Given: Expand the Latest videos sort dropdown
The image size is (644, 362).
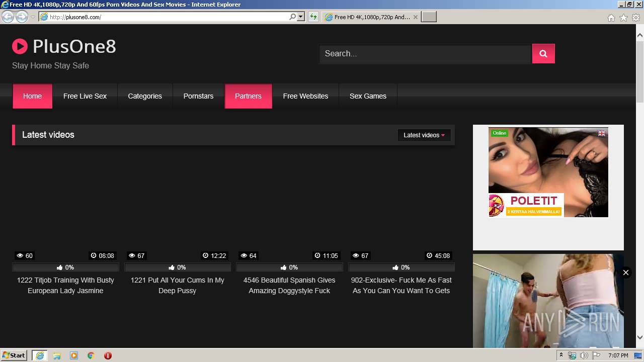Looking at the screenshot, I should click(424, 135).
